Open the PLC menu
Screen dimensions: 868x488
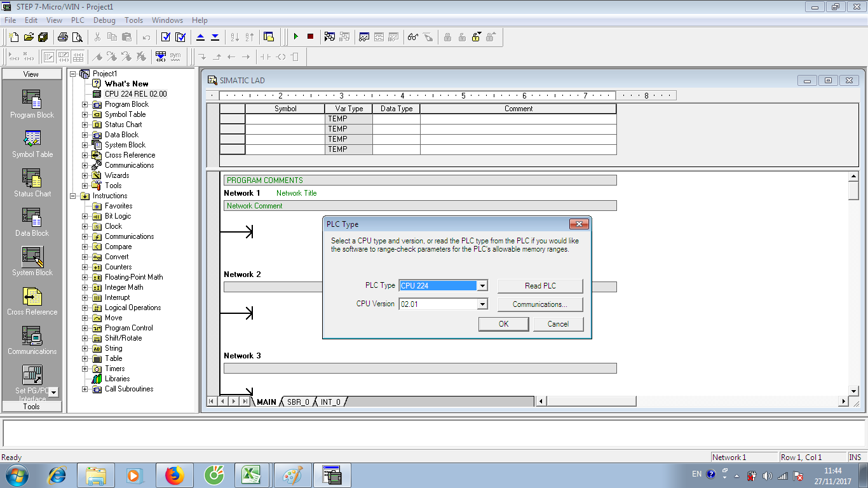pyautogui.click(x=77, y=20)
